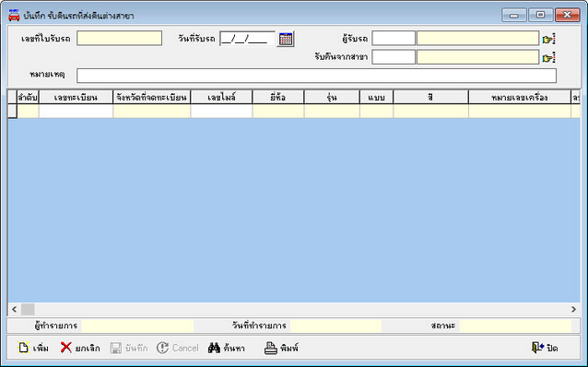Click the สี column header
This screenshot has height=367, width=588.
430,97
